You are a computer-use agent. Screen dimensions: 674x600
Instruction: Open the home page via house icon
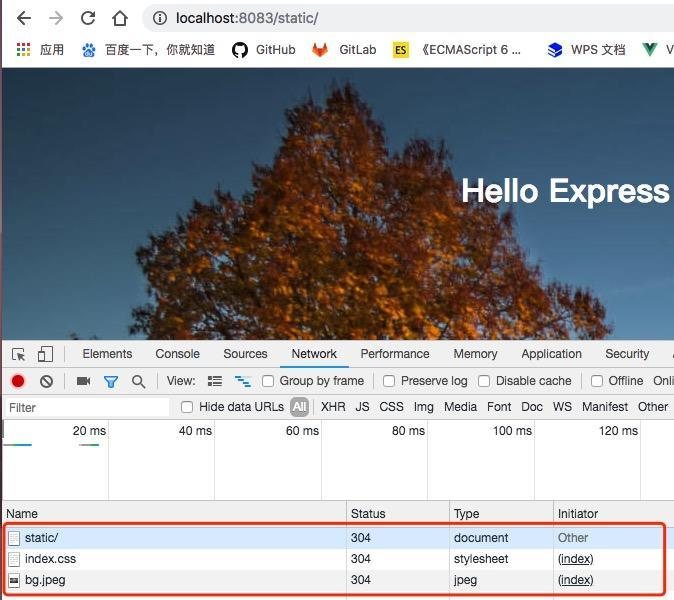tap(120, 18)
